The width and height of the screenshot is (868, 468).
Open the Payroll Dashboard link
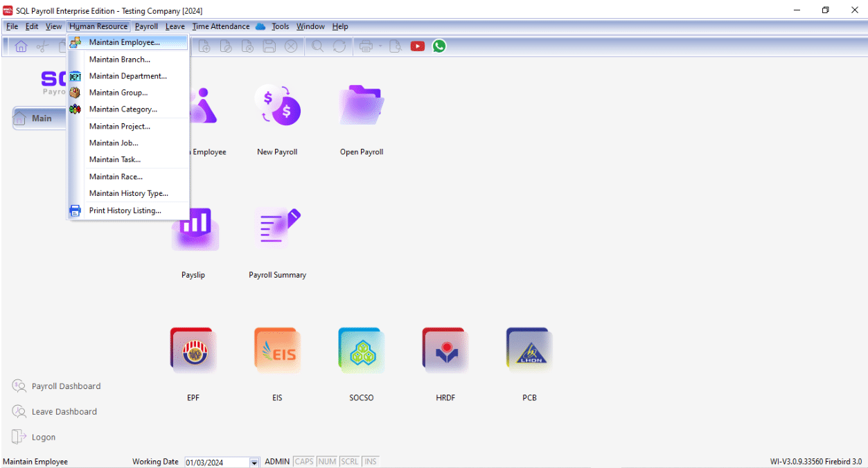(66, 386)
